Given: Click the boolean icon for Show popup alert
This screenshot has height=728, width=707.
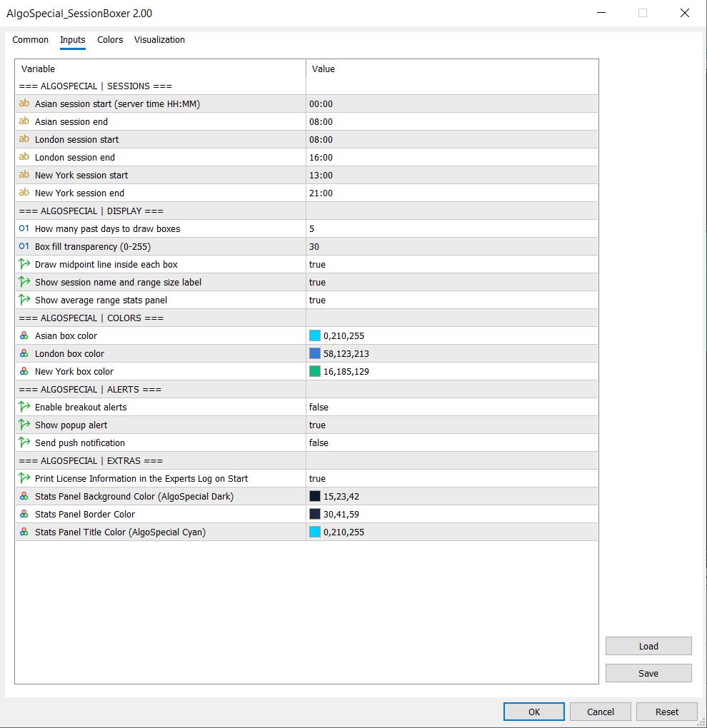Looking at the screenshot, I should click(24, 425).
